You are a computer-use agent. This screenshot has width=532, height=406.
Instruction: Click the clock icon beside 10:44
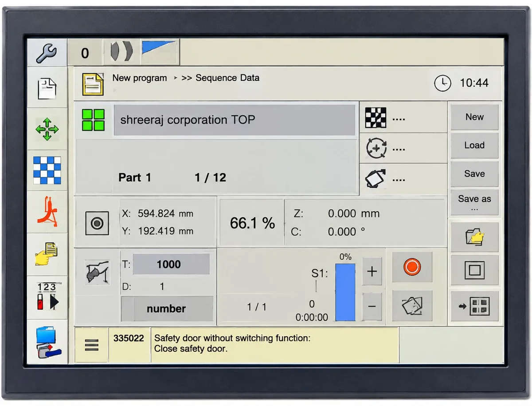[442, 83]
